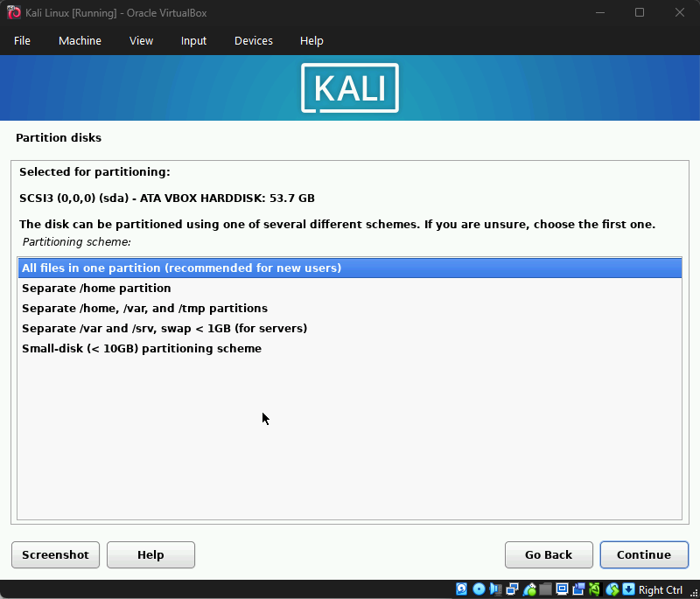Click the virtual display status icon
700x599 pixels.
pyautogui.click(x=562, y=589)
